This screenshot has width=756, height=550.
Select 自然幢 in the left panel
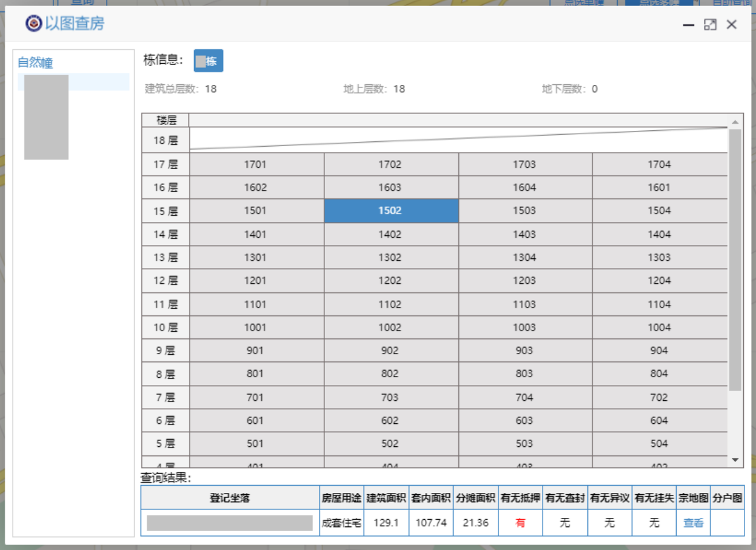35,62
